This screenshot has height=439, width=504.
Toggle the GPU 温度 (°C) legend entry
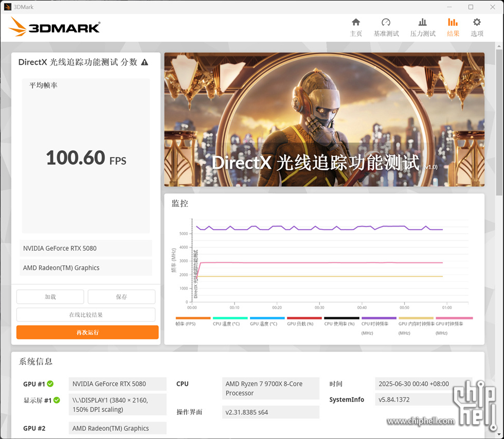coord(267,321)
